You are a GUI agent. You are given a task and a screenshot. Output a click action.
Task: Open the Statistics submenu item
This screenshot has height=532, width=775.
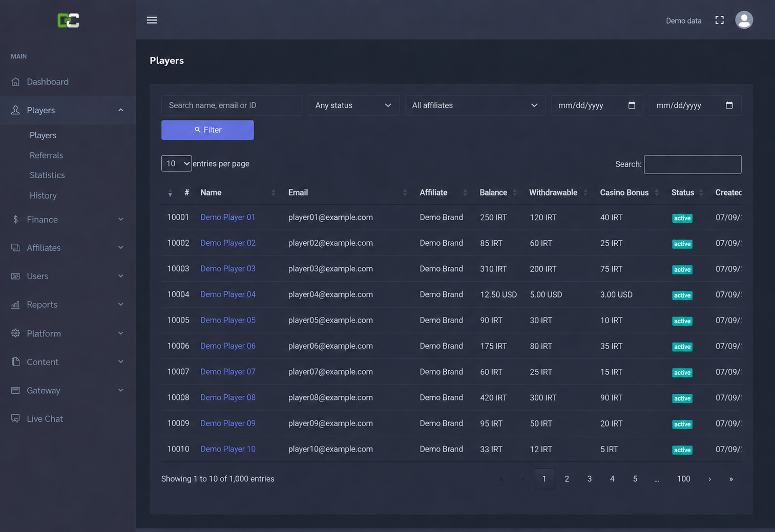point(47,175)
